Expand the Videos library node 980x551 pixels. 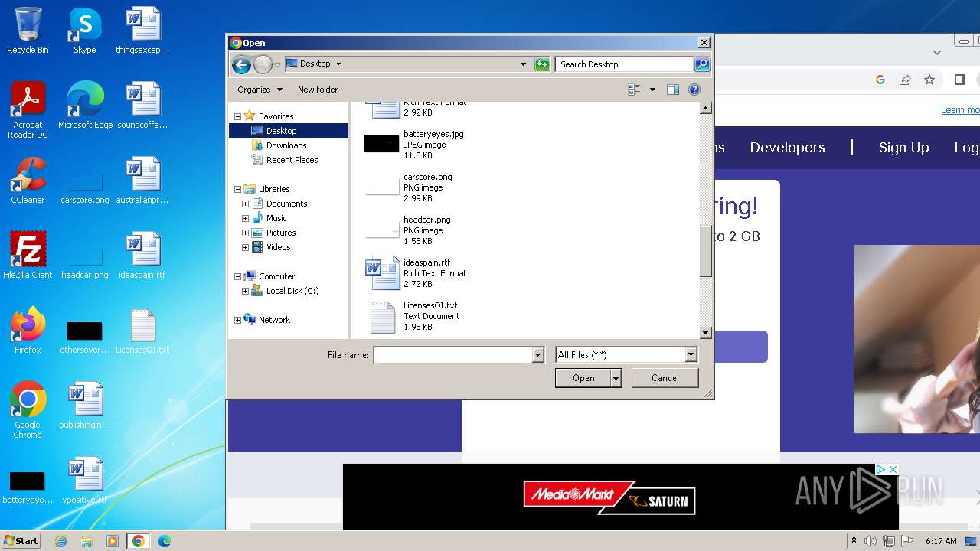coord(245,247)
